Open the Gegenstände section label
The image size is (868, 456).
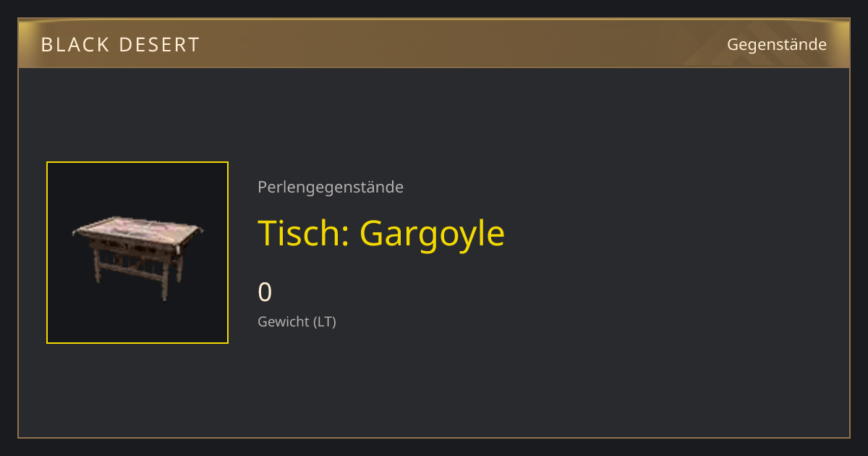tap(777, 44)
